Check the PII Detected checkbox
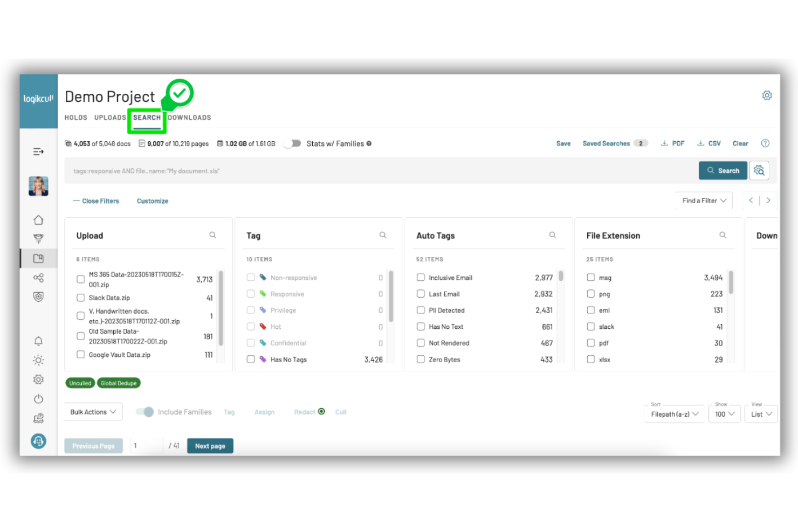 (421, 310)
